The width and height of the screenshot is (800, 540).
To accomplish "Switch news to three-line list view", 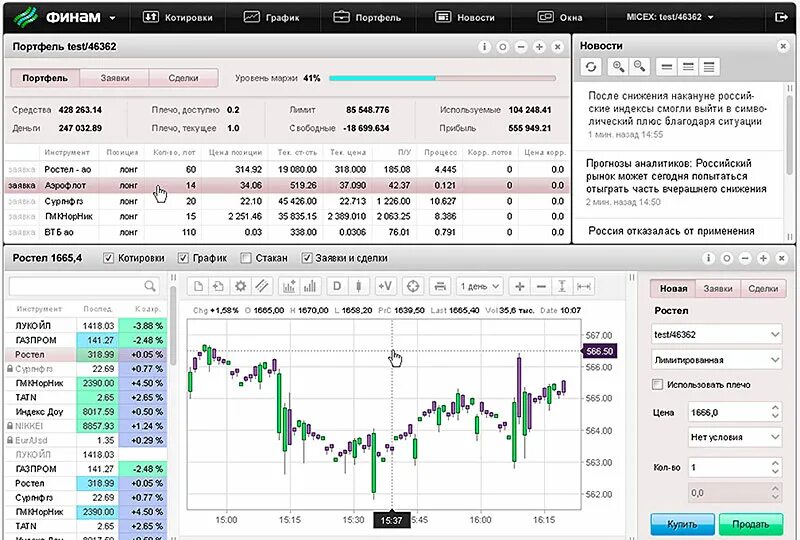I will 688,67.
